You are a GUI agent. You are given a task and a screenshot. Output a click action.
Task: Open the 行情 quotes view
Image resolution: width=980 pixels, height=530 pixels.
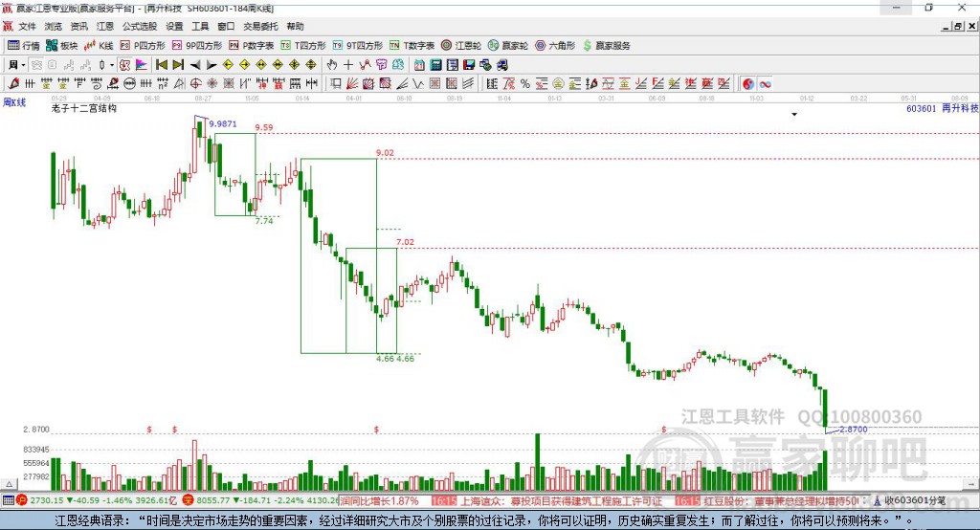[x=23, y=46]
